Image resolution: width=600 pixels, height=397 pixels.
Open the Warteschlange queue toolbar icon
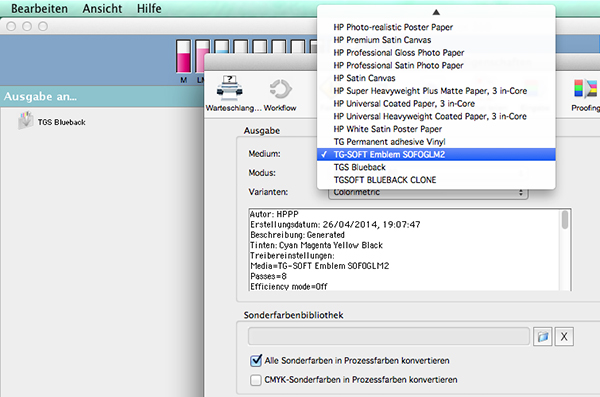[230, 87]
